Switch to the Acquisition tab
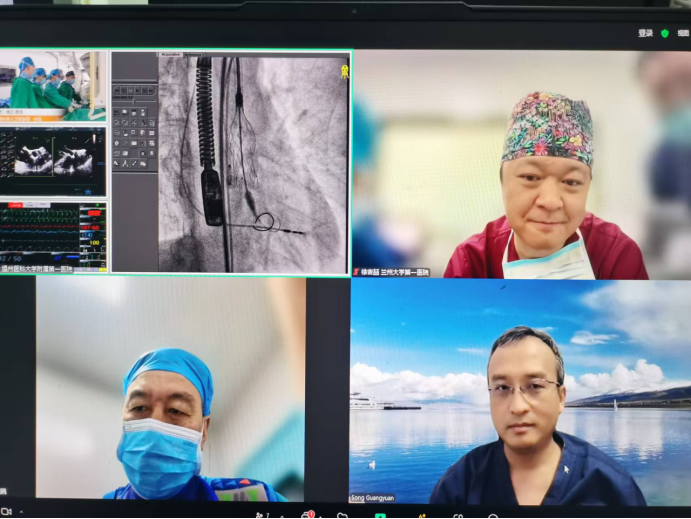691x519 pixels. [x=170, y=54]
